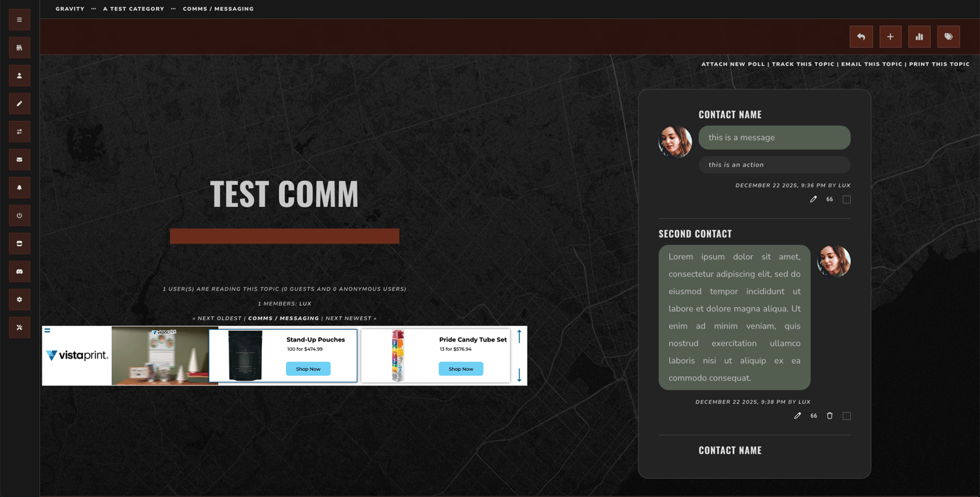Delete the 9:38 PM post via trash icon
The width and height of the screenshot is (980, 497).
point(830,415)
